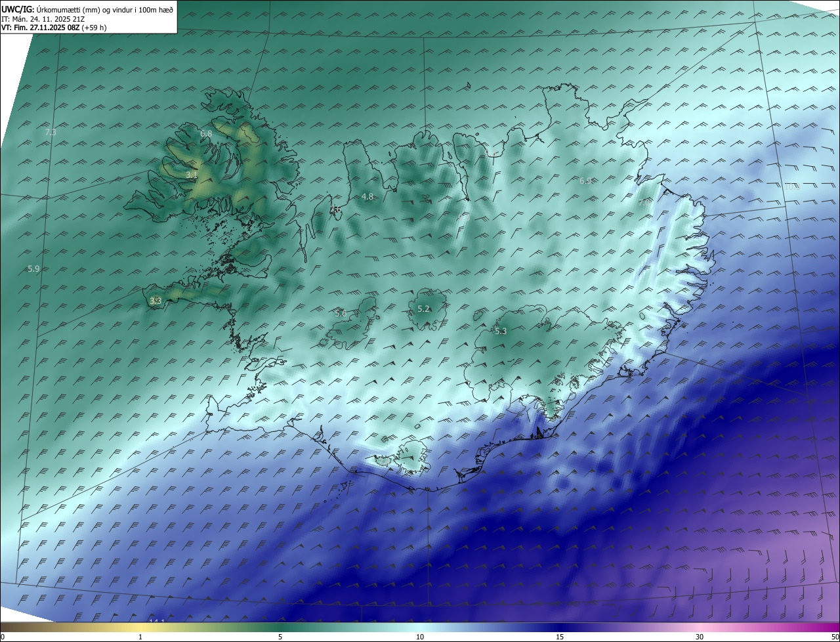The width and height of the screenshot is (840, 642).
Task: Click the initial time line 'IT: Mán. 24. 11. 2025 21Z'
Action: point(43,19)
